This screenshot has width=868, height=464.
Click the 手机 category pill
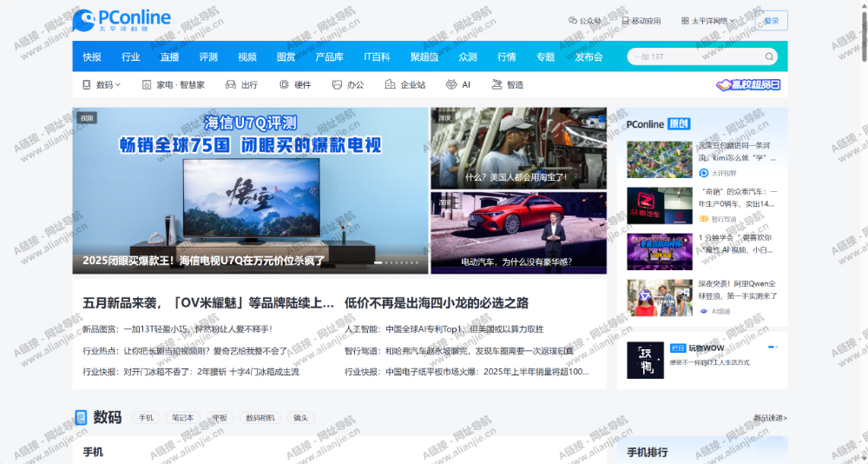pyautogui.click(x=146, y=417)
